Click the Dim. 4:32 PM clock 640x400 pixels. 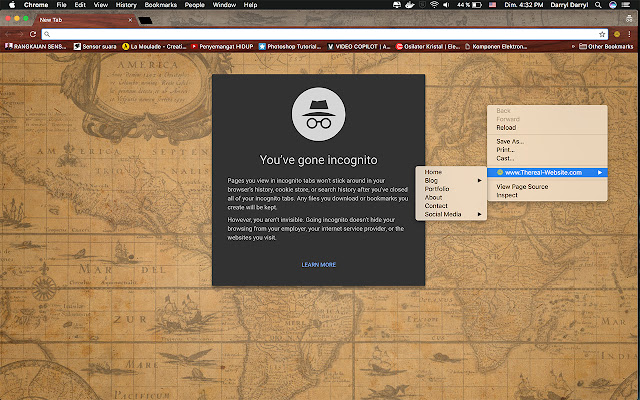click(x=524, y=5)
